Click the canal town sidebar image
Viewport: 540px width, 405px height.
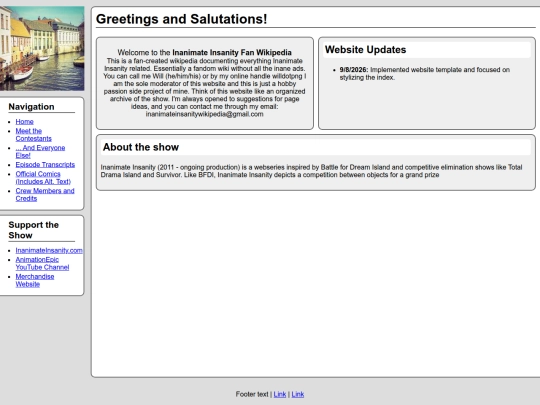click(42, 48)
